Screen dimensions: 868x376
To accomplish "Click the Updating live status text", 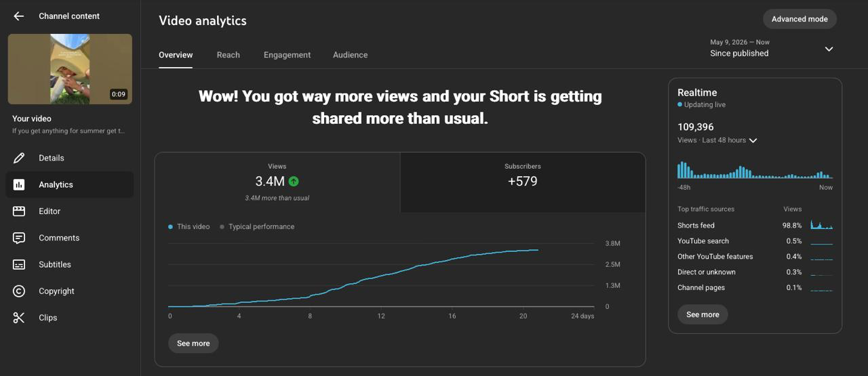I will click(701, 105).
